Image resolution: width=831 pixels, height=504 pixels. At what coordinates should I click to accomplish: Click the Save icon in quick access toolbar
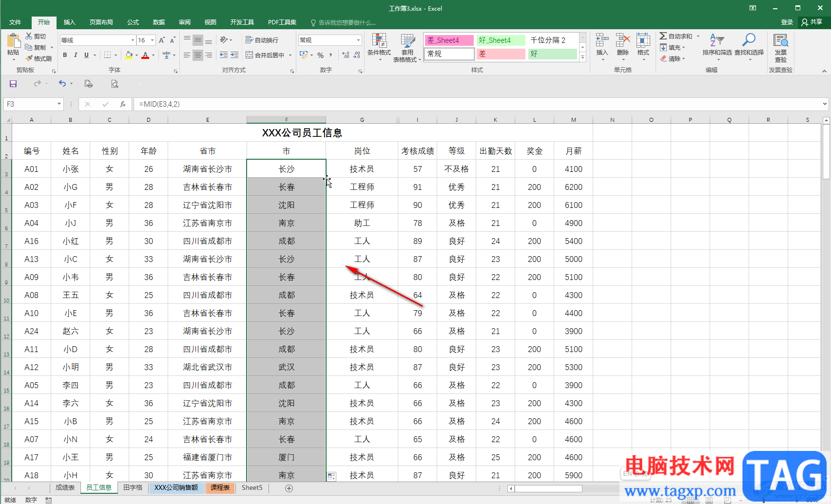[13, 84]
